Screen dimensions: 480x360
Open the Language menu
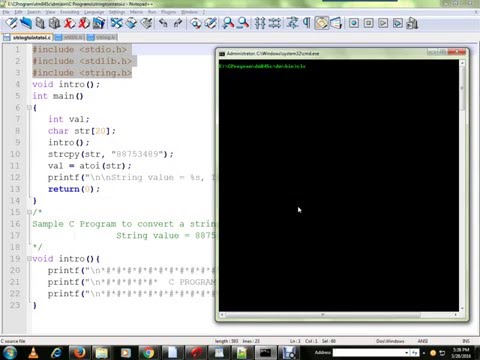[94, 12]
